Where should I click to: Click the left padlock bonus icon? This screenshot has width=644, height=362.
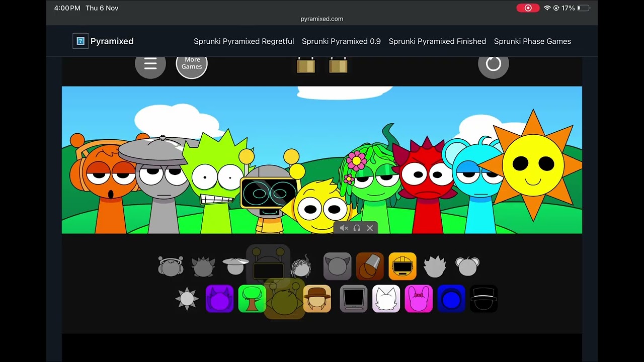pyautogui.click(x=306, y=65)
